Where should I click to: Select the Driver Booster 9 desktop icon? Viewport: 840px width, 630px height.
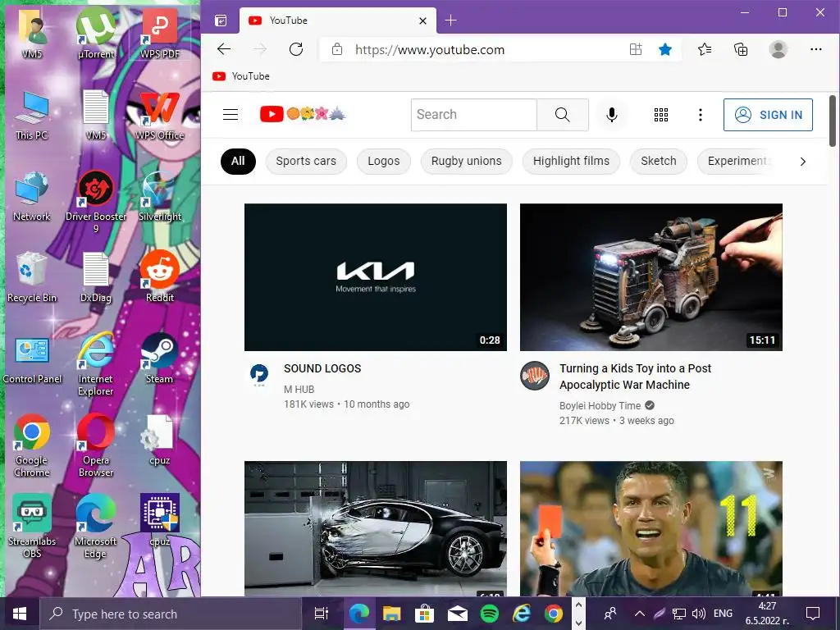96,203
